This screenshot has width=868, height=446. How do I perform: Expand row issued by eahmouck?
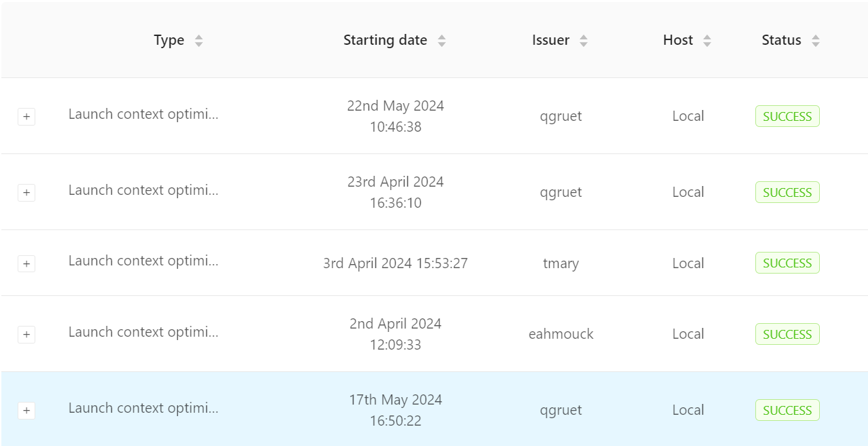(x=26, y=334)
